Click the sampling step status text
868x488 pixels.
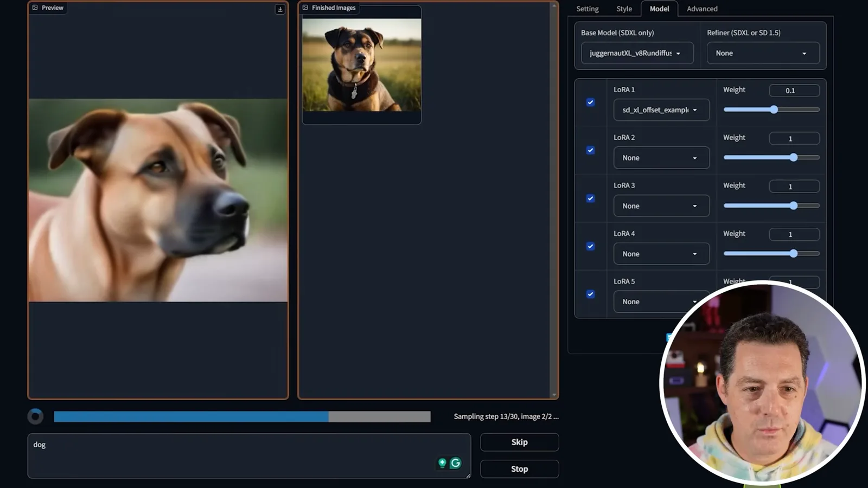click(x=506, y=416)
